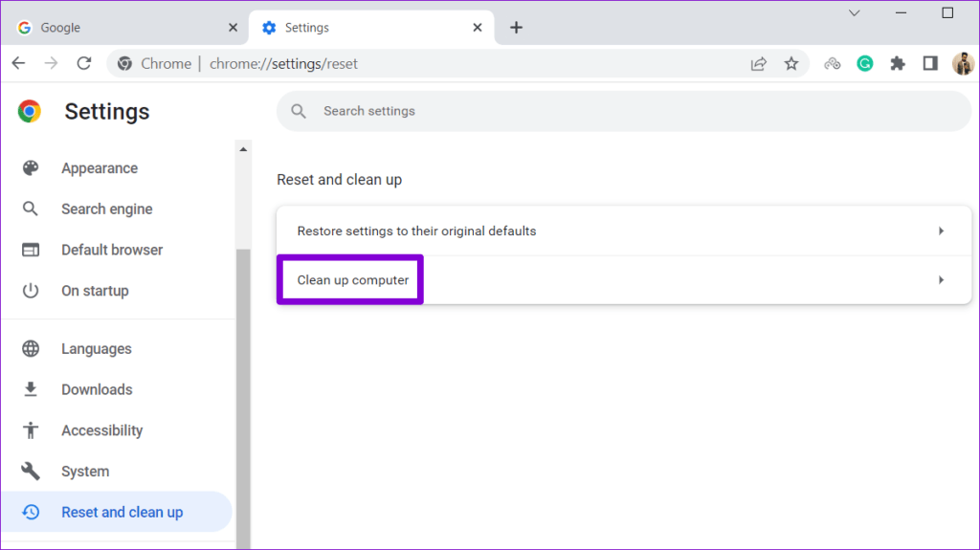Open the Extensions puzzle icon
980x550 pixels.
point(898,64)
